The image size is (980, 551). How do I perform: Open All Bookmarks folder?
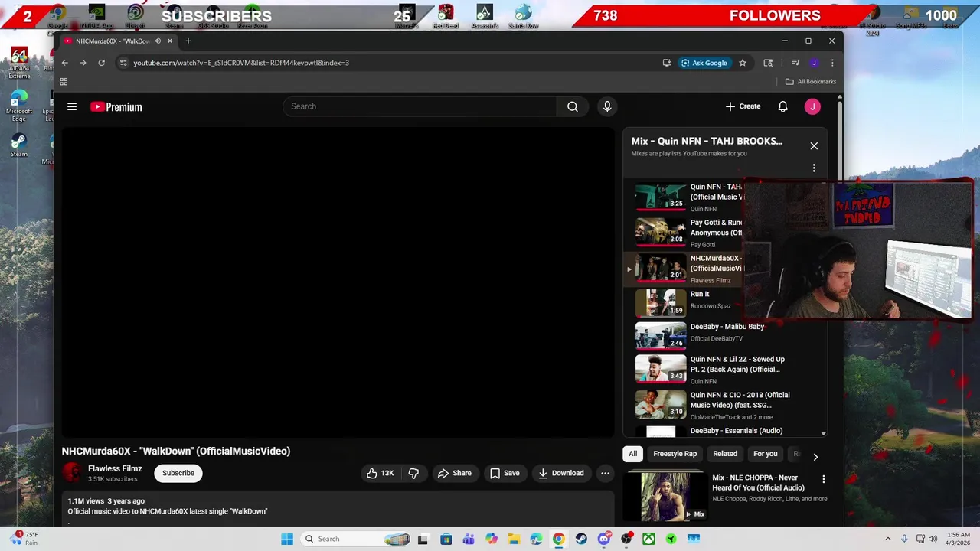pyautogui.click(x=811, y=82)
